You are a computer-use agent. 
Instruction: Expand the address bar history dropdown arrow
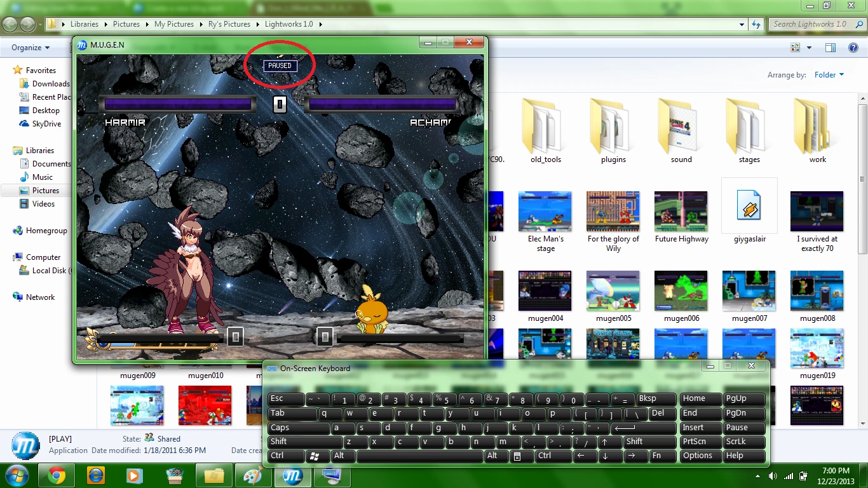pyautogui.click(x=742, y=24)
